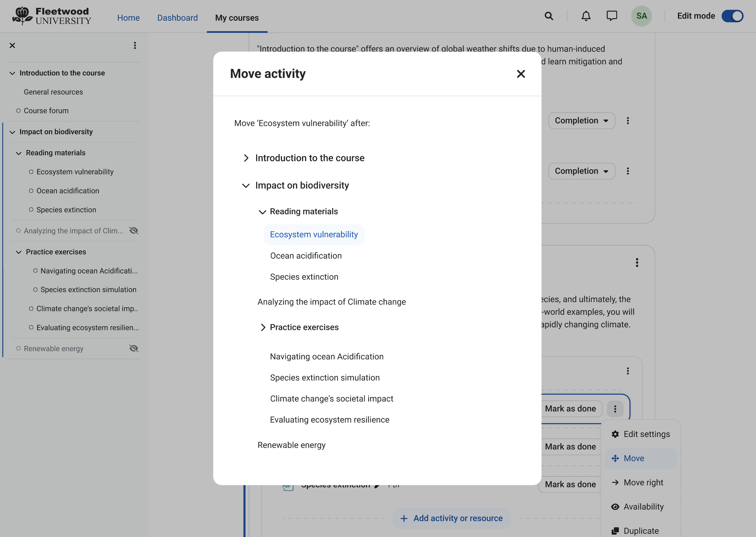Open actions menu beside first Completion button
756x537 pixels.
coord(628,121)
